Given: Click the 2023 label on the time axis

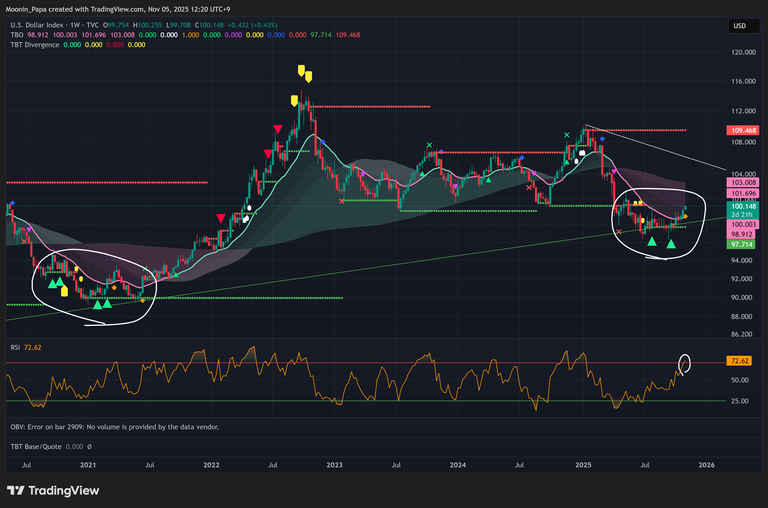Looking at the screenshot, I should [334, 465].
